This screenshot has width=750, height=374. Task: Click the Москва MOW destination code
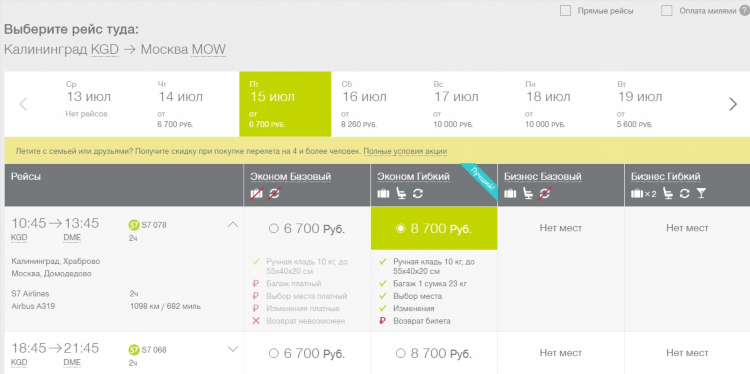coord(208,50)
